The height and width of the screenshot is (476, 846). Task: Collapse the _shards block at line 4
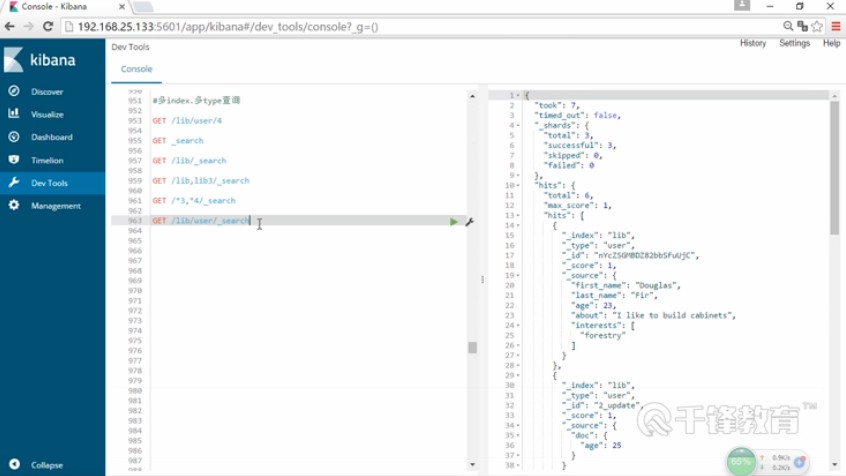click(x=518, y=125)
